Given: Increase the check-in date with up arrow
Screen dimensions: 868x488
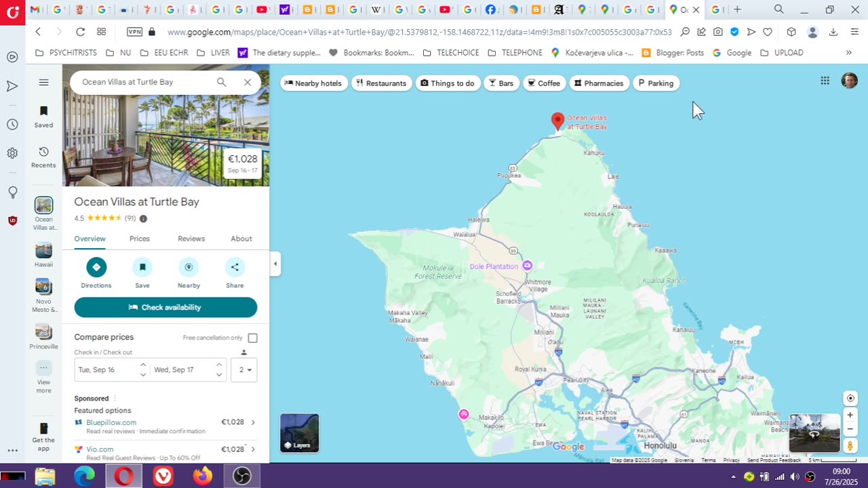Looking at the screenshot, I should tap(143, 365).
